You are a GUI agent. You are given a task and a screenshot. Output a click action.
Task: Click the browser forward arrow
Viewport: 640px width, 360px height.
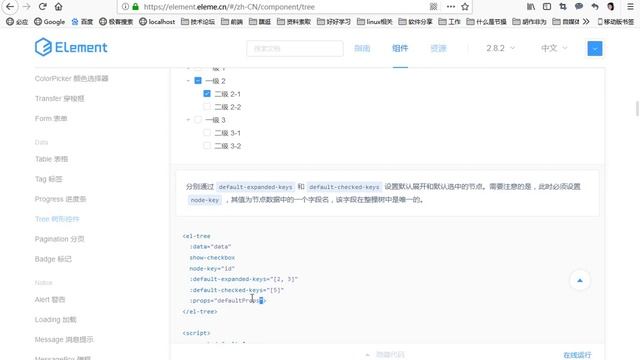[27, 7]
